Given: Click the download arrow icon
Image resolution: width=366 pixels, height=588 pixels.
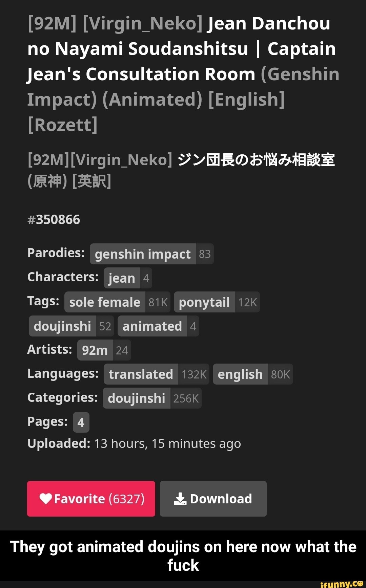Looking at the screenshot, I should coord(180,499).
